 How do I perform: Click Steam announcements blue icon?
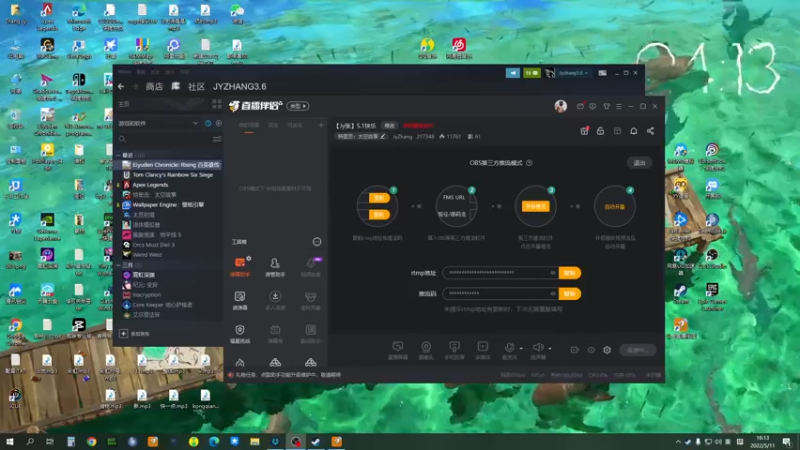pos(513,73)
